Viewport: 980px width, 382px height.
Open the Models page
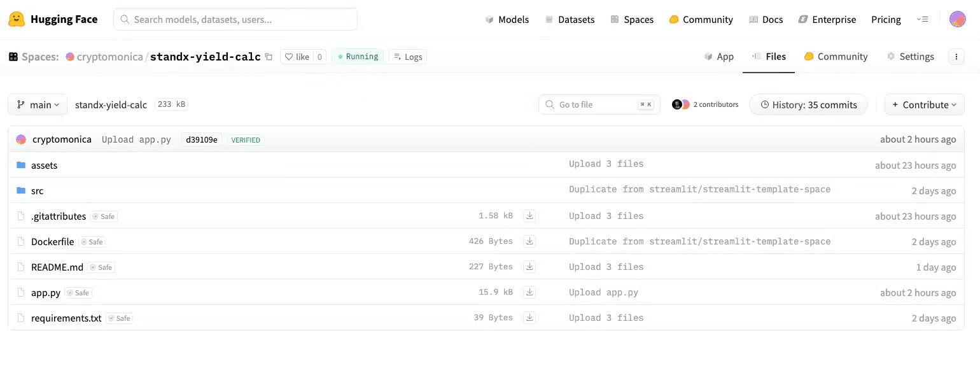(507, 19)
